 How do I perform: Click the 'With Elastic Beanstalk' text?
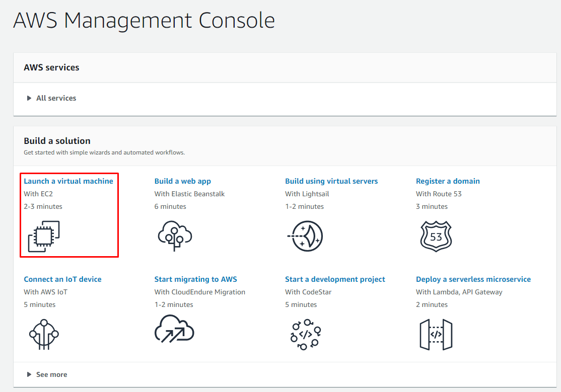tap(190, 194)
